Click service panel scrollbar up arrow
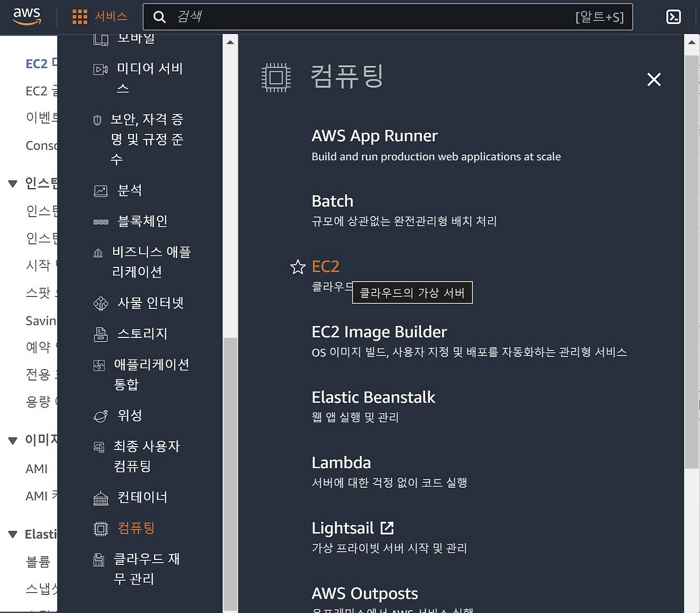 pyautogui.click(x=692, y=42)
